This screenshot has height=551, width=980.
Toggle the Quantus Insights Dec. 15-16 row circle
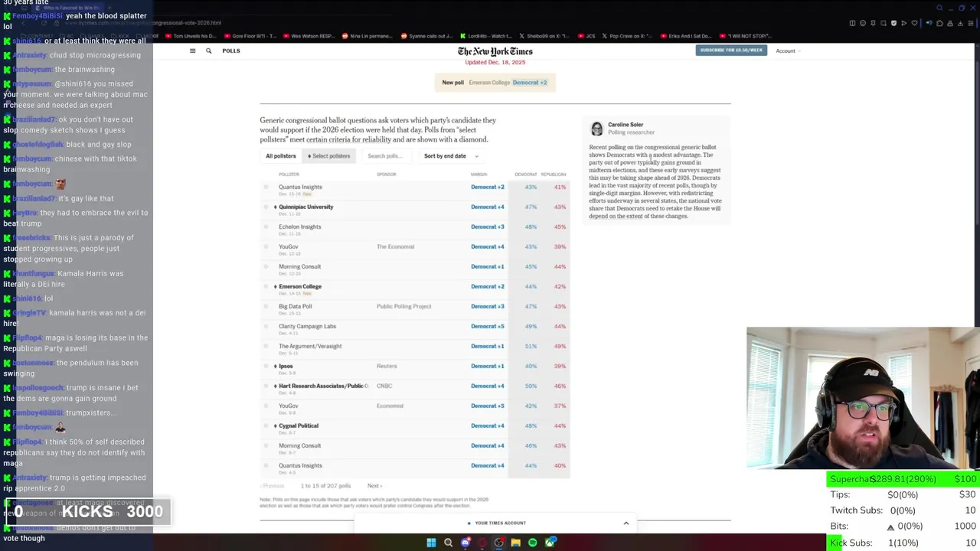point(266,187)
